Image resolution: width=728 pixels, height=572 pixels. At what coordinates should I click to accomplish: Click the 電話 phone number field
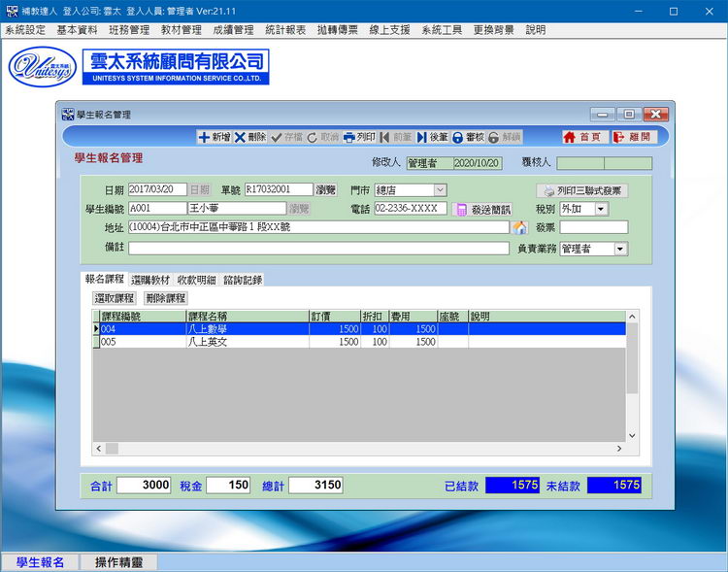pos(411,209)
